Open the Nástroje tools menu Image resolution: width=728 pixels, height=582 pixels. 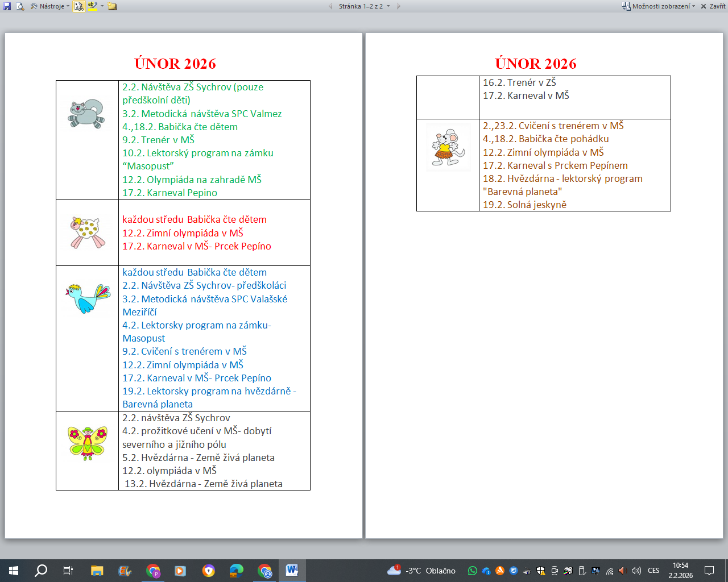(50, 6)
